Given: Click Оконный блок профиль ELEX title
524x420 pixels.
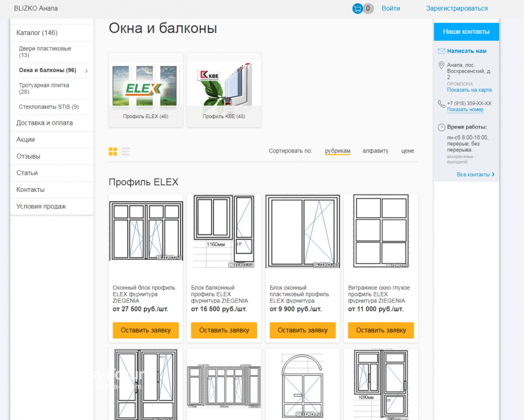Looking at the screenshot, I should click(x=144, y=294).
